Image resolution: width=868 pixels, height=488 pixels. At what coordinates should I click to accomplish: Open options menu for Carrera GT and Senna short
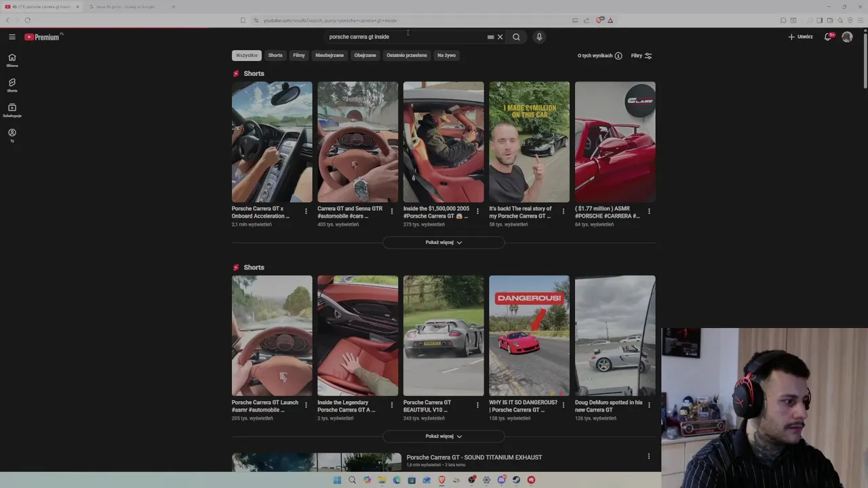pyautogui.click(x=391, y=211)
